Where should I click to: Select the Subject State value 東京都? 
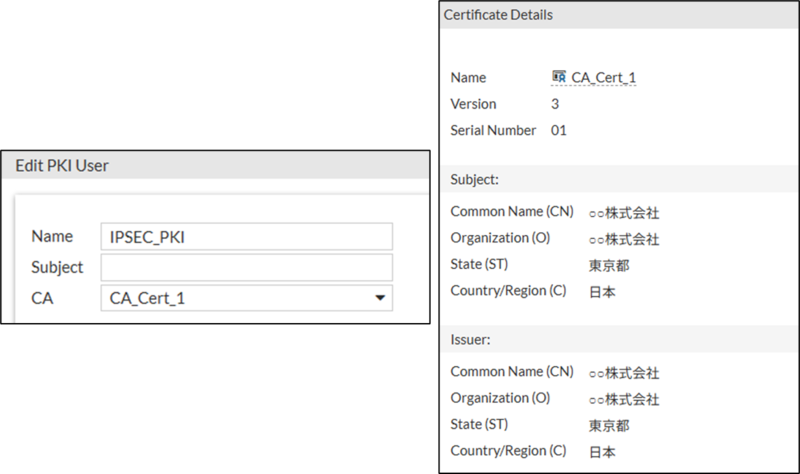(x=609, y=265)
